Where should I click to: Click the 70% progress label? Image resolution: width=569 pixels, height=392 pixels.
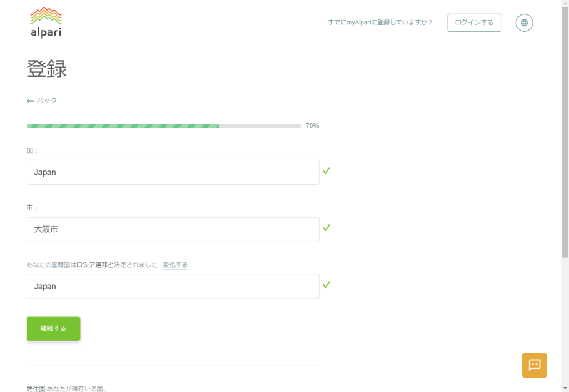(x=312, y=126)
